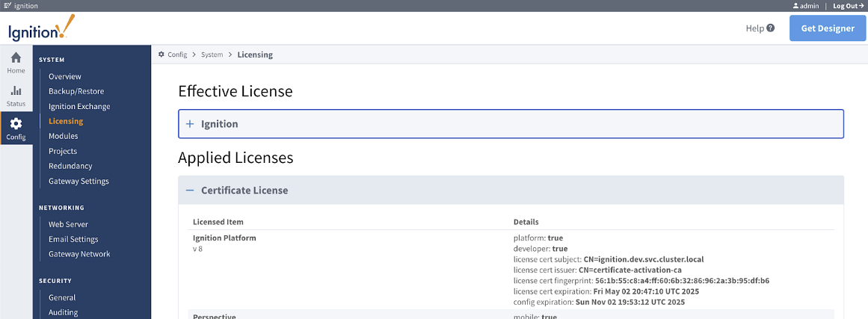Screen dimensions: 868x319
Task: Click the license cert subject value
Action: tap(643, 259)
